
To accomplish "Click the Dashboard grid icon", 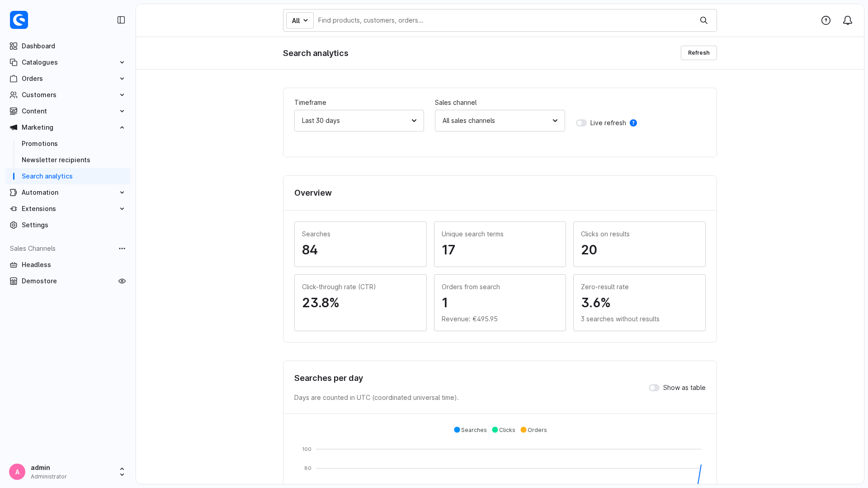I will click(14, 46).
